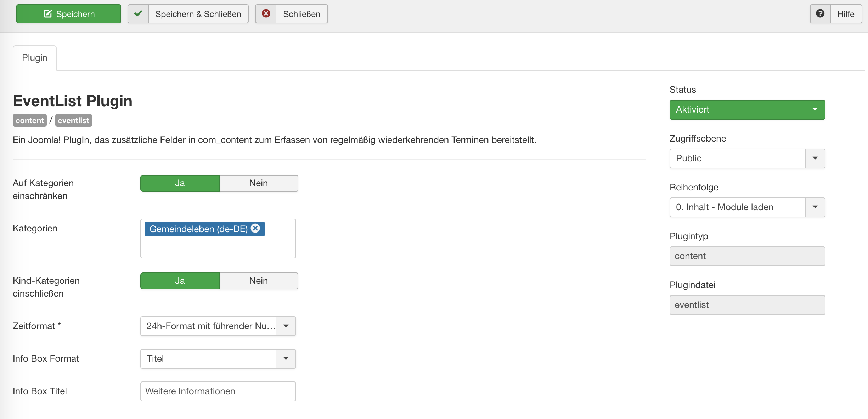This screenshot has width=868, height=419.
Task: Remove the Gemeindeleben (de-DE) category tag
Action: tap(255, 228)
